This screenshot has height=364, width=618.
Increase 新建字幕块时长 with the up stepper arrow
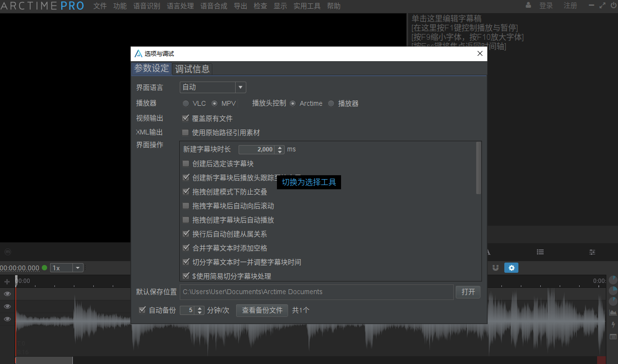click(279, 147)
